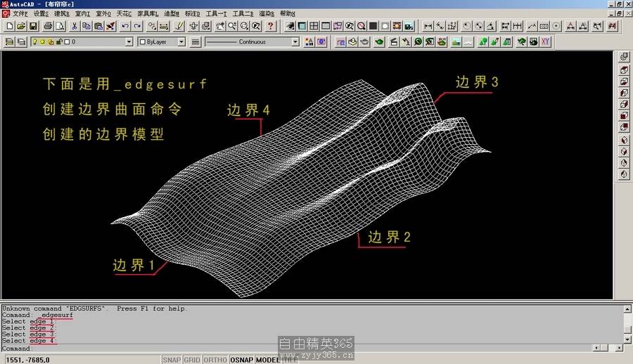Toggle GRID button in status bar
Image resolution: width=633 pixels, height=364 pixels.
(x=192, y=360)
